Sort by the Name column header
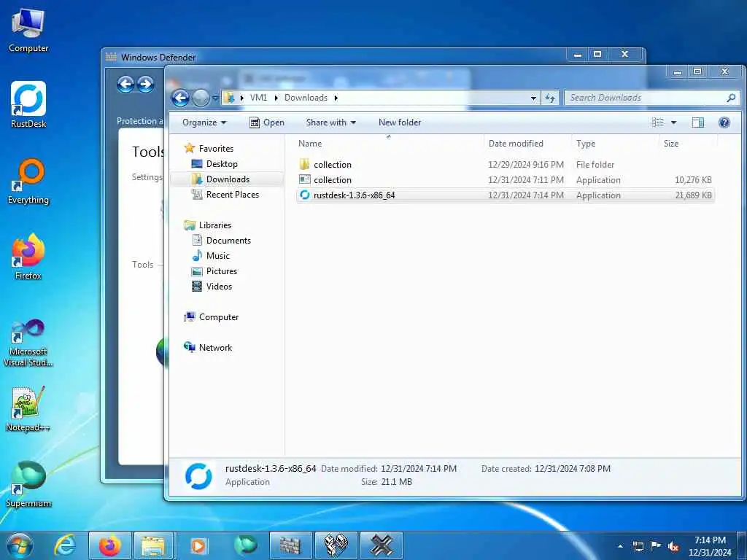This screenshot has width=747, height=560. pyautogui.click(x=389, y=144)
